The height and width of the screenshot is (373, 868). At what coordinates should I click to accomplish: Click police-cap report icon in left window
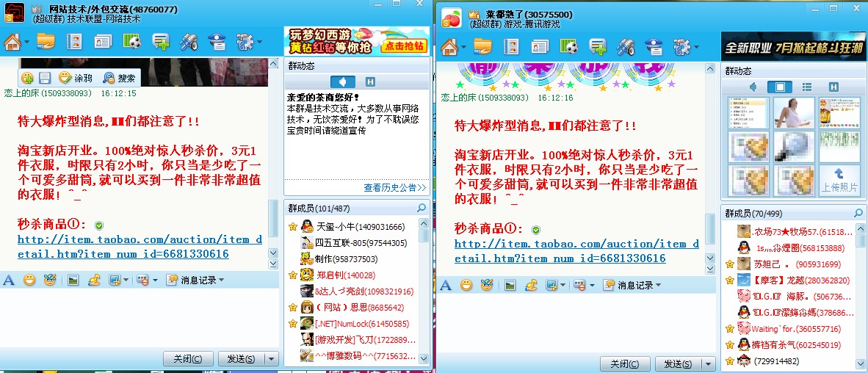pyautogui.click(x=217, y=42)
